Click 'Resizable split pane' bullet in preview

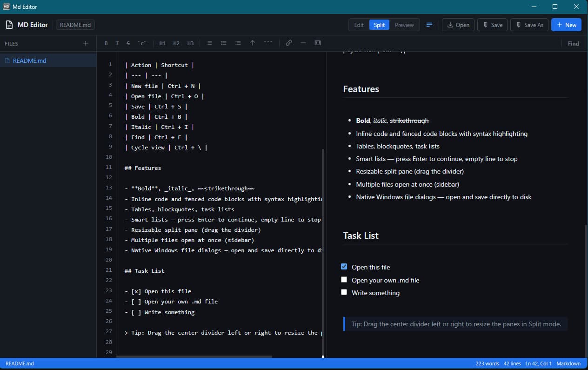click(x=410, y=171)
